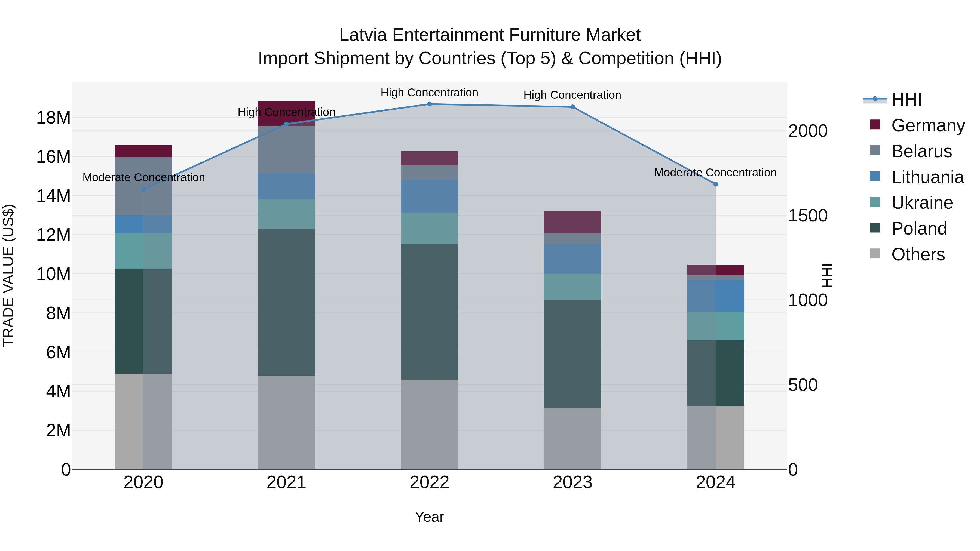Image resolution: width=980 pixels, height=551 pixels.
Task: Click the left axis tick "2M"
Action: click(58, 430)
